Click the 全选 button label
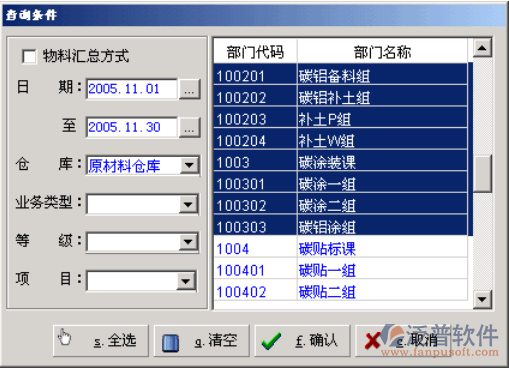509x368 pixels. point(115,341)
